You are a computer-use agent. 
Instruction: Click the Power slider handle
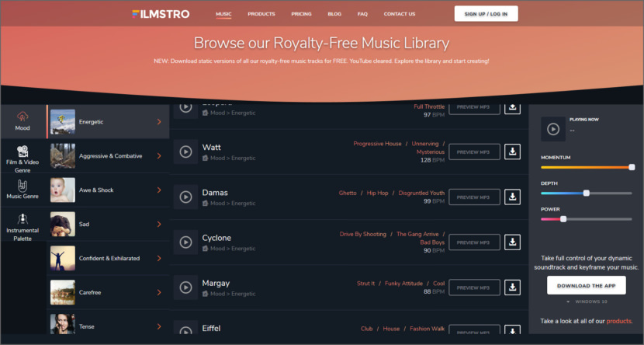[563, 219]
